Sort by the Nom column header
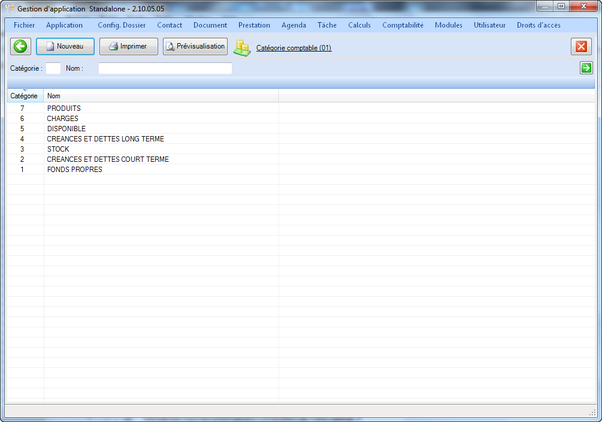Image resolution: width=602 pixels, height=422 pixels. click(x=160, y=96)
